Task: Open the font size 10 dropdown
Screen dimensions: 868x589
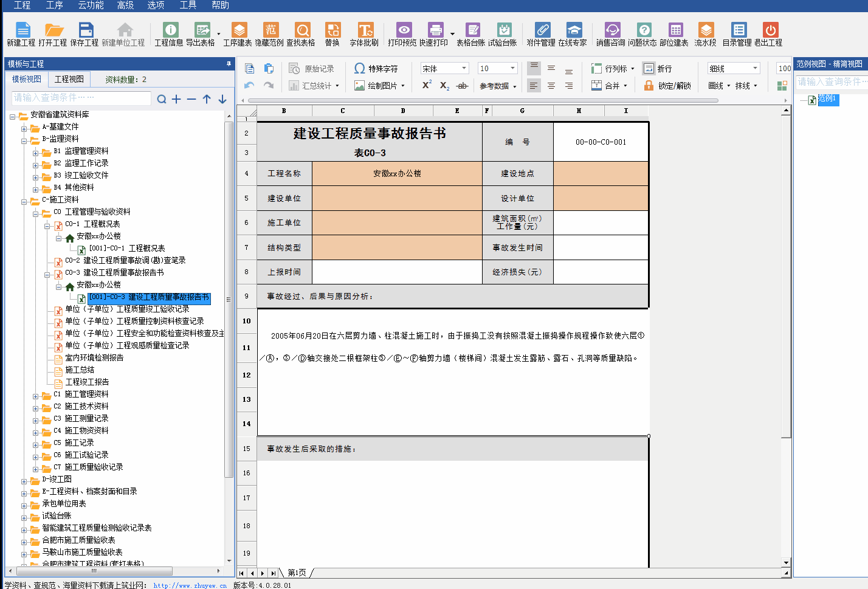Action: click(x=495, y=68)
